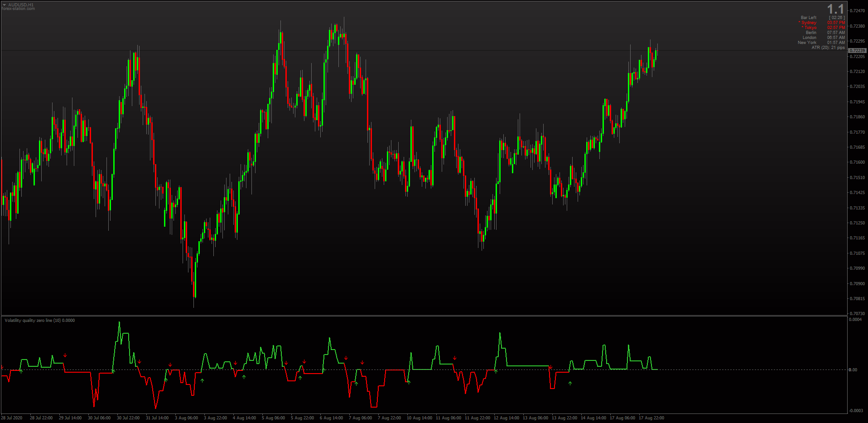Click the highlighted 0.72239 current price tag
The height and width of the screenshot is (423, 868).
pos(857,50)
